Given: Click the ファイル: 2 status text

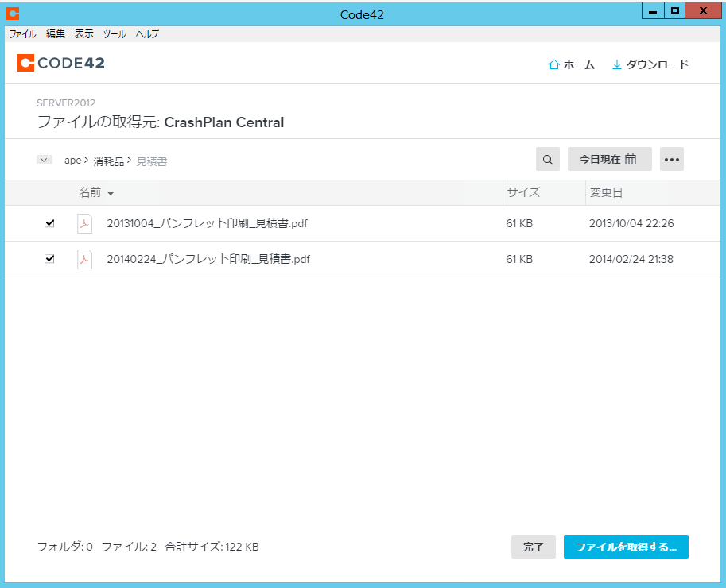Looking at the screenshot, I should click(x=129, y=547).
